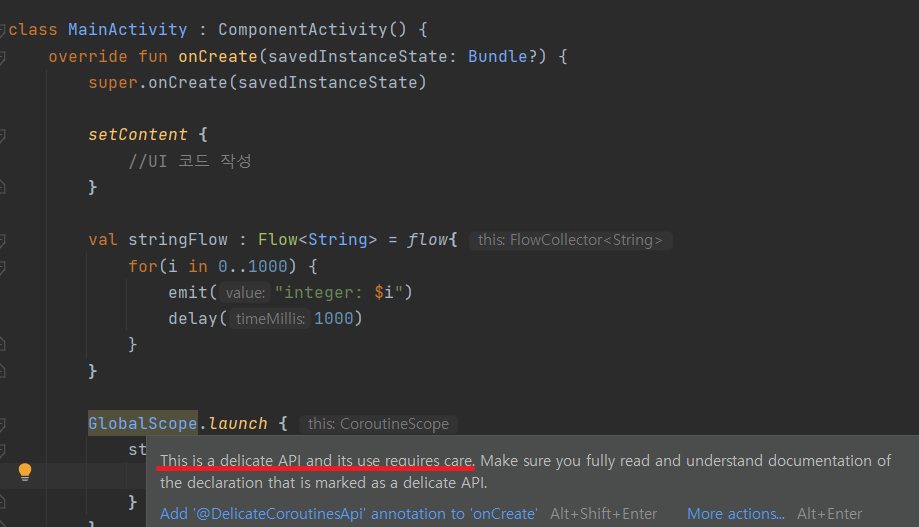
Task: Open the More actions... link
Action: (x=736, y=514)
